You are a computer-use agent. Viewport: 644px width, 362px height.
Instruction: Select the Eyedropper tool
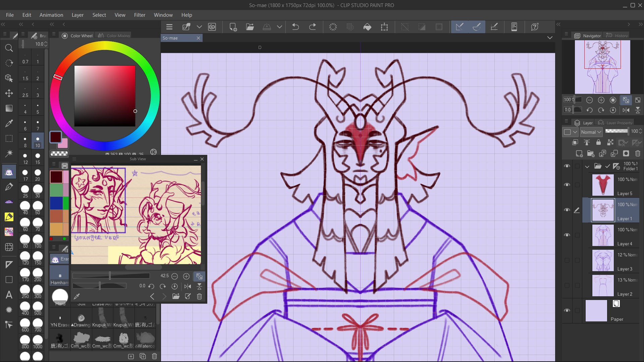(9, 123)
